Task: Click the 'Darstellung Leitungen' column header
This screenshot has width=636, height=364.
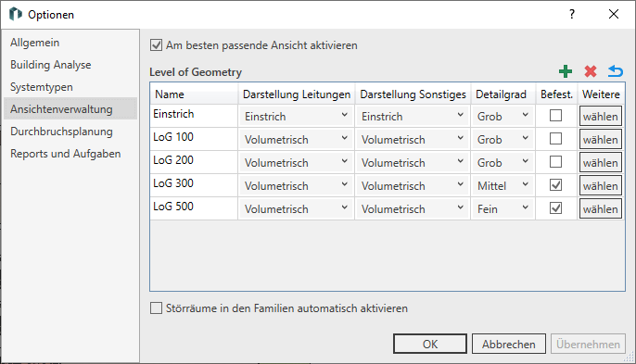Action: pyautogui.click(x=297, y=94)
